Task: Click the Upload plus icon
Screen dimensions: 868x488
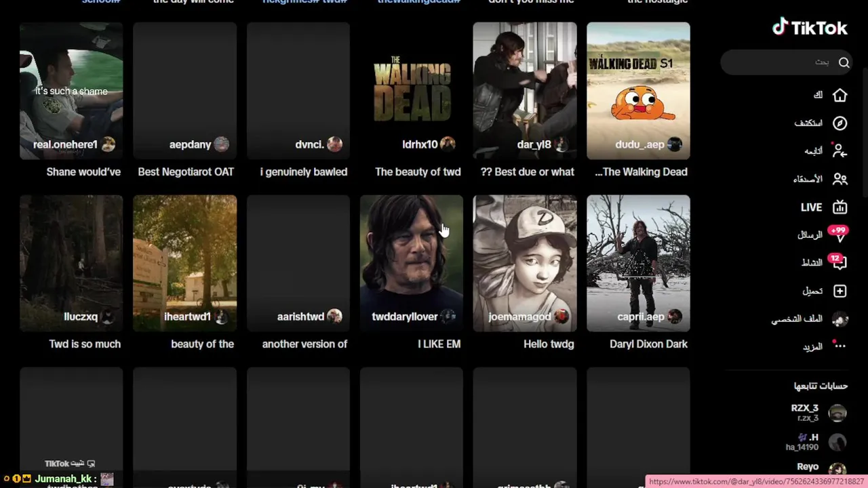Action: coord(840,291)
